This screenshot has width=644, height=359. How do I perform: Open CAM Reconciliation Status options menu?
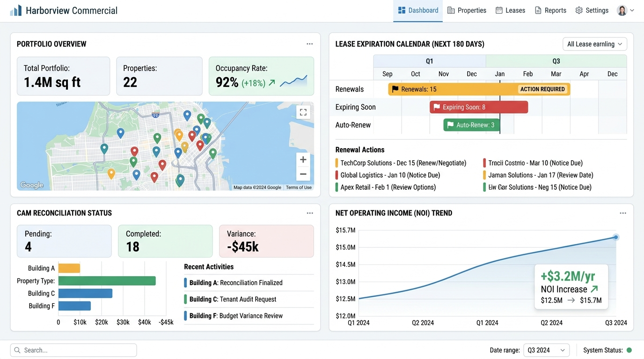point(310,213)
